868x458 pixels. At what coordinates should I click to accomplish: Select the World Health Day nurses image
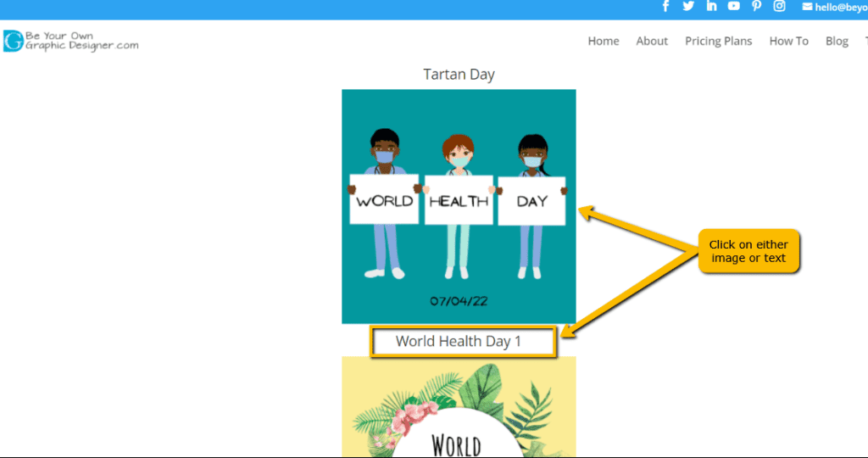(459, 207)
